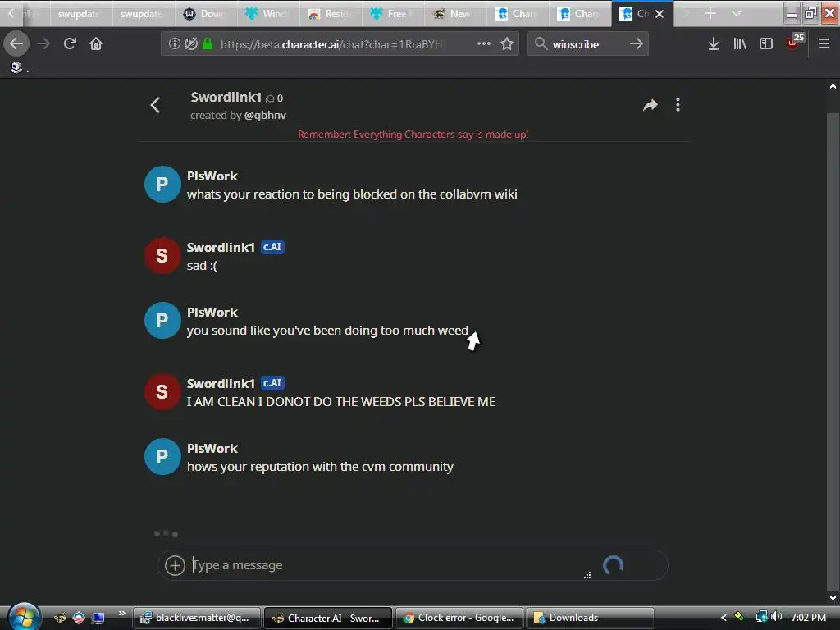This screenshot has width=840, height=630.
Task: Expand quick launch chevron on taskbar
Action: click(121, 614)
